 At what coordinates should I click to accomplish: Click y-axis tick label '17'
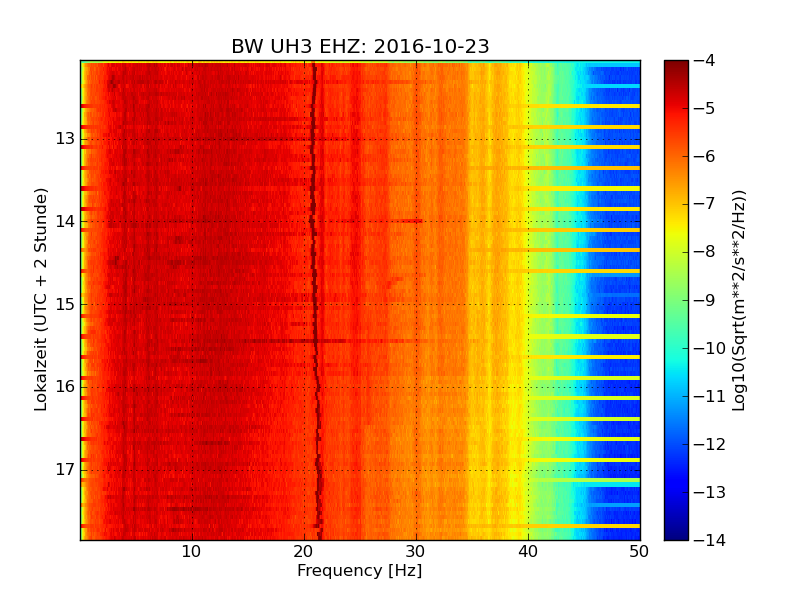click(x=65, y=469)
